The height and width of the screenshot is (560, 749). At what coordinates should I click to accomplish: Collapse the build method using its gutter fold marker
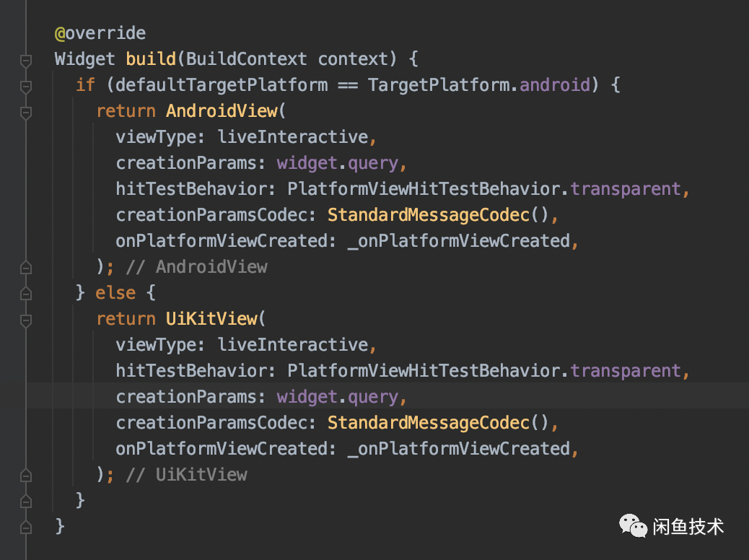coord(26,60)
